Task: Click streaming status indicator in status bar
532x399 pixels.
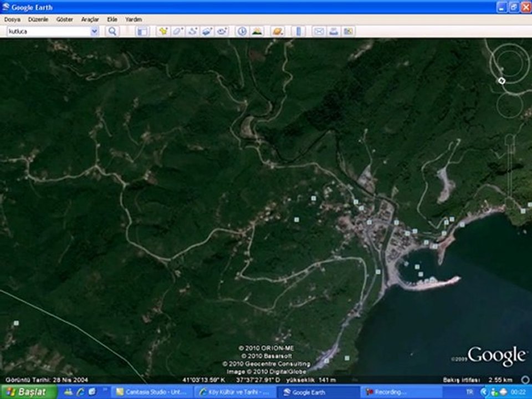Action: 525,380
